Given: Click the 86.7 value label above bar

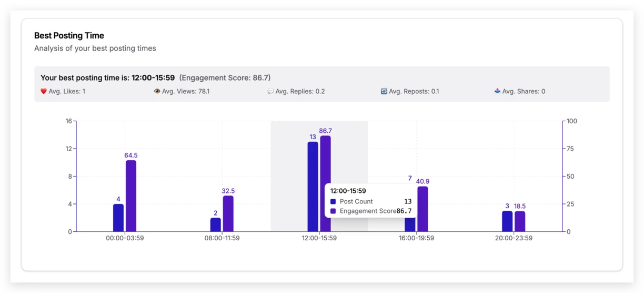Looking at the screenshot, I should 326,131.
